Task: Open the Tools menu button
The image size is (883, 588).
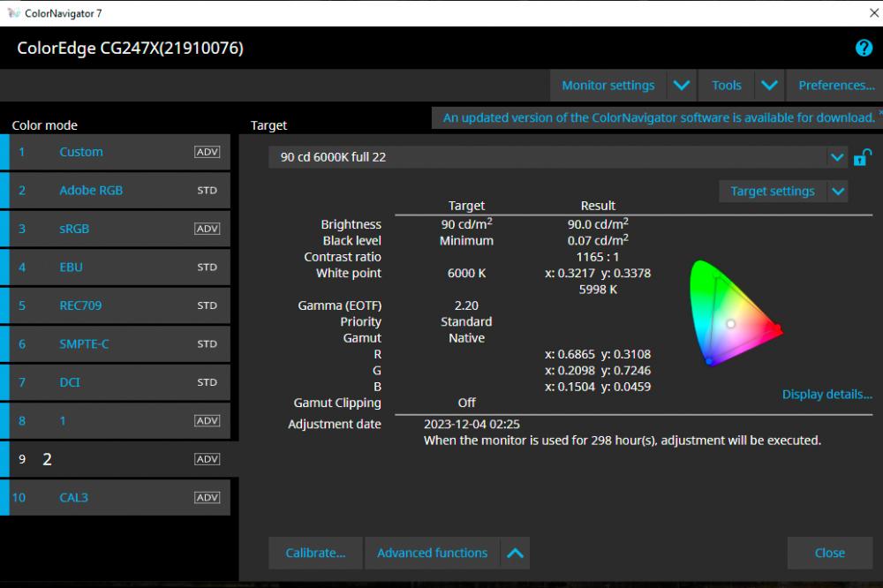Action: pos(726,86)
